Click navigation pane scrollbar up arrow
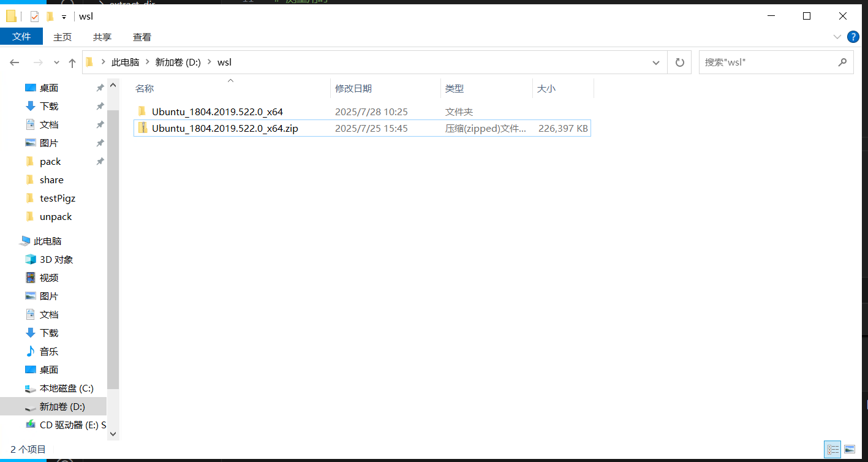This screenshot has height=462, width=868. [113, 84]
